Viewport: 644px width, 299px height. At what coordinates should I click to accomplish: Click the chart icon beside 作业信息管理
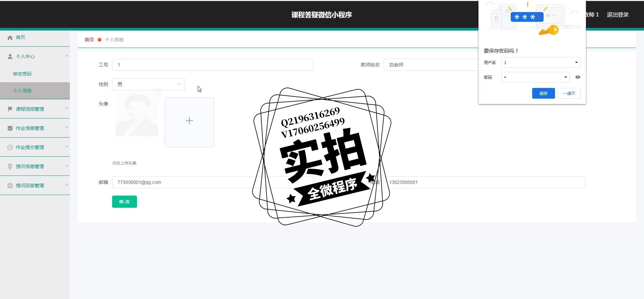pyautogui.click(x=10, y=128)
